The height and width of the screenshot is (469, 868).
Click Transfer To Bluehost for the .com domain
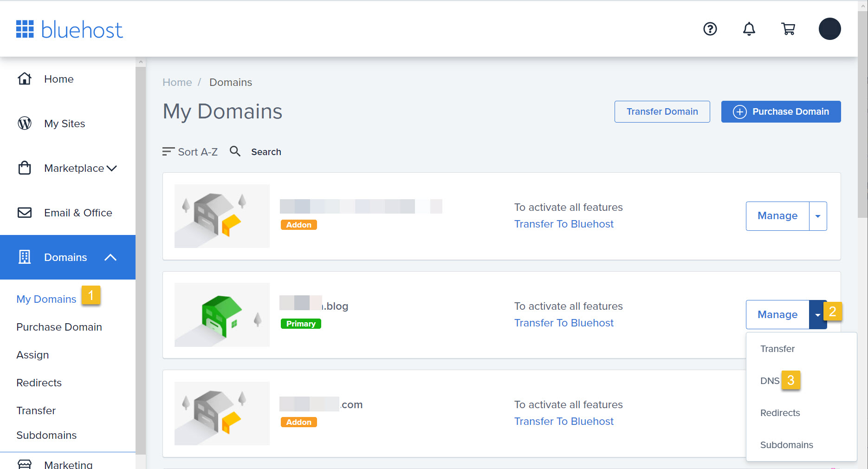564,421
